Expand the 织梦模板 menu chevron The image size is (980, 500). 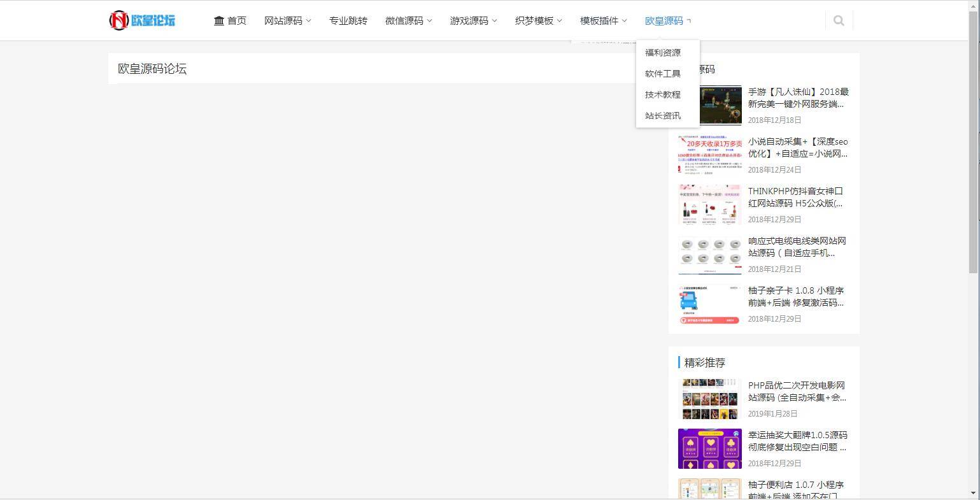560,20
